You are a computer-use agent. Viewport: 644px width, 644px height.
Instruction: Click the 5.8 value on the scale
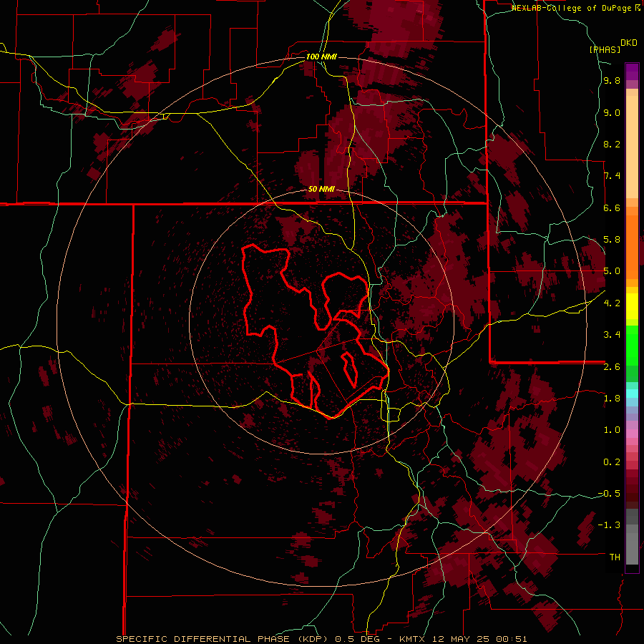coord(612,240)
